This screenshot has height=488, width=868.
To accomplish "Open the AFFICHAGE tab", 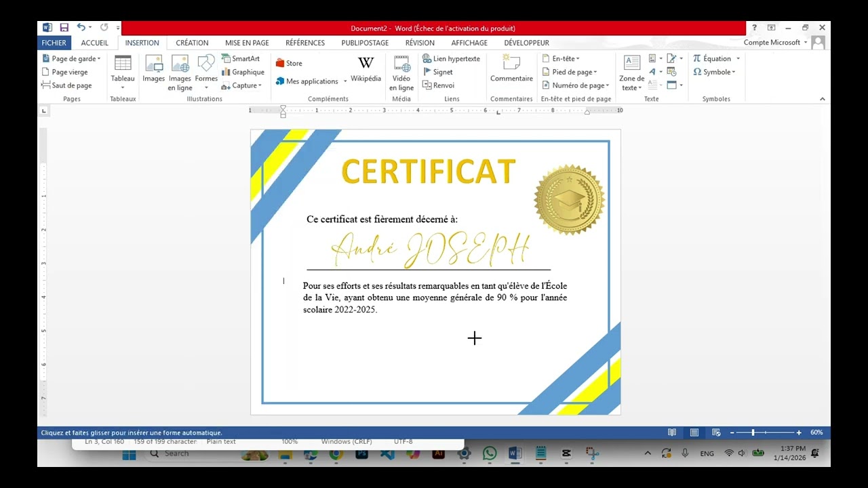I will pyautogui.click(x=469, y=43).
